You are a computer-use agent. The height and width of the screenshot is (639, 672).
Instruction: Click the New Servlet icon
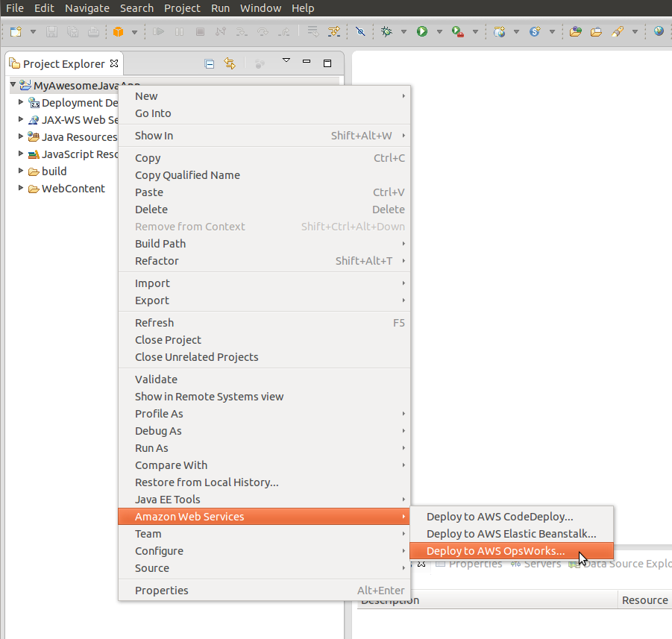[535, 32]
